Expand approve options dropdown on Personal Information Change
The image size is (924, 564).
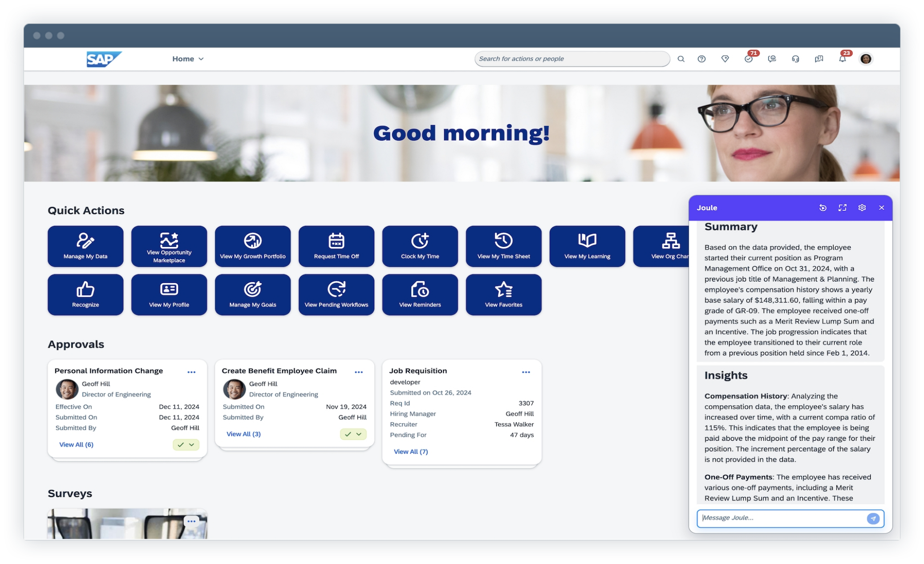(x=192, y=445)
